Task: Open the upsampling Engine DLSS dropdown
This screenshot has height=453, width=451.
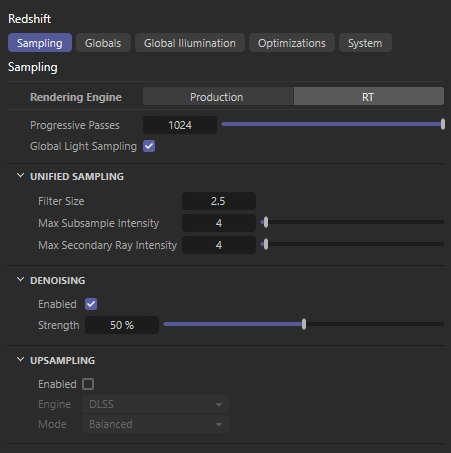Action: coord(155,404)
